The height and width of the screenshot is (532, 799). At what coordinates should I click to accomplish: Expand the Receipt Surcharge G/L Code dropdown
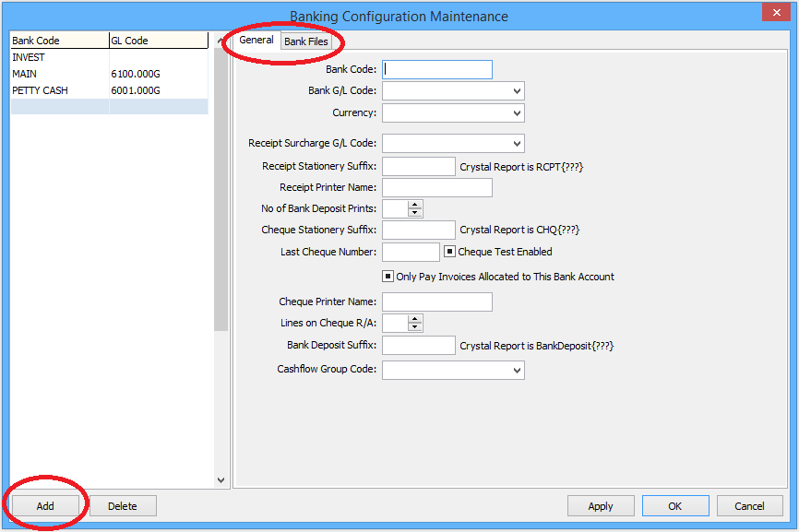point(517,143)
